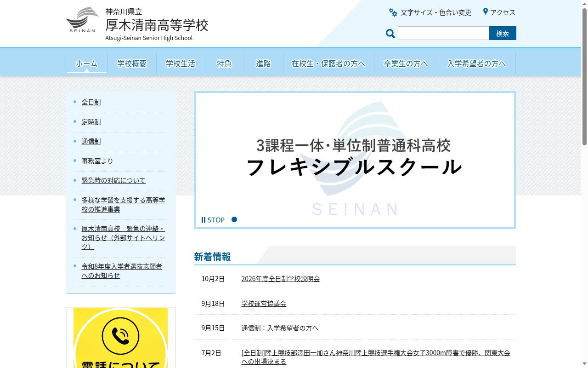
Task: Open the 学校概要 menu
Action: click(x=132, y=63)
